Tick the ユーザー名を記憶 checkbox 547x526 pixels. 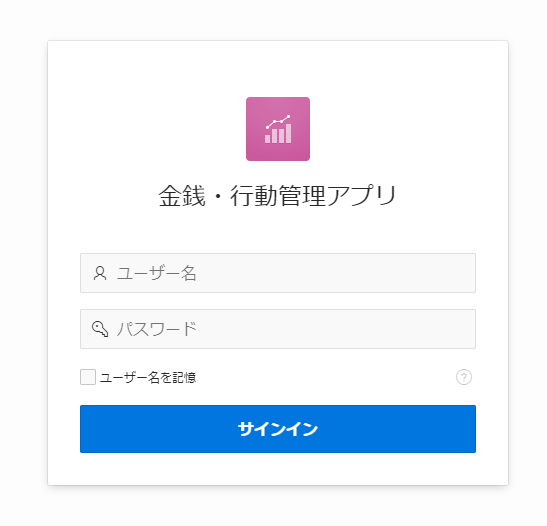88,377
